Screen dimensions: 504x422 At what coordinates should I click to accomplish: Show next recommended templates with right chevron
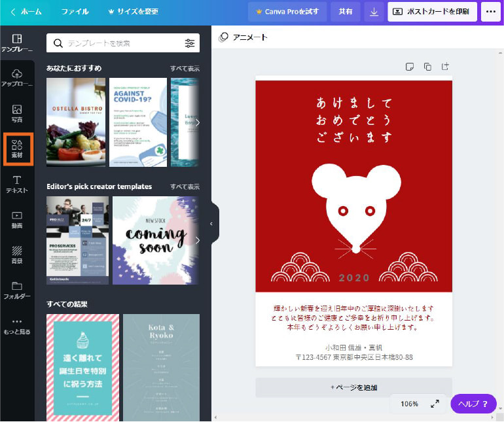point(198,122)
